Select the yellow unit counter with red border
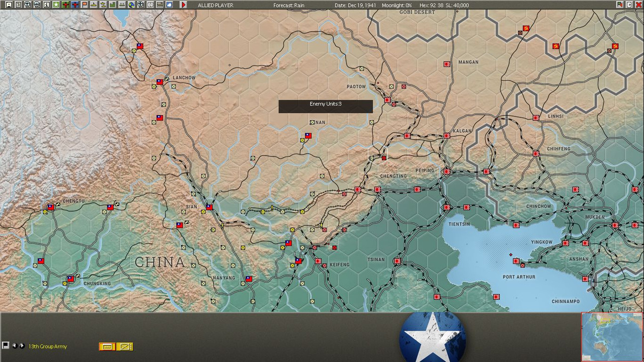This screenshot has height=362, width=644. (x=107, y=346)
